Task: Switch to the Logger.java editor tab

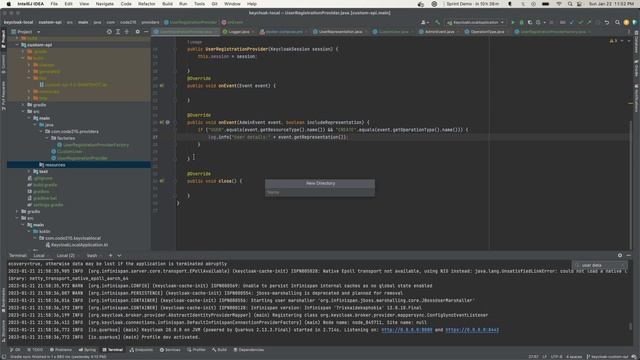Action: (x=238, y=31)
